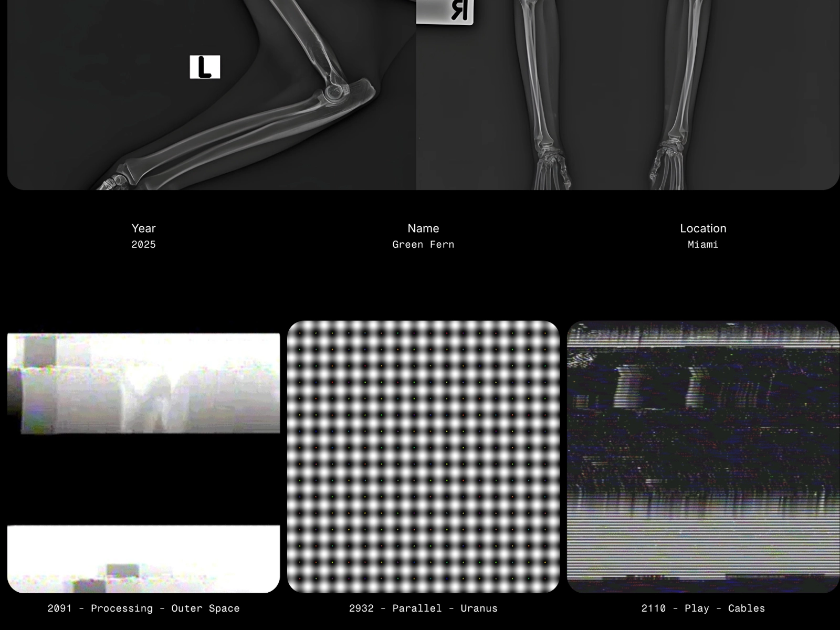Select the 'Year' heading text
The width and height of the screenshot is (840, 630).
click(x=143, y=228)
